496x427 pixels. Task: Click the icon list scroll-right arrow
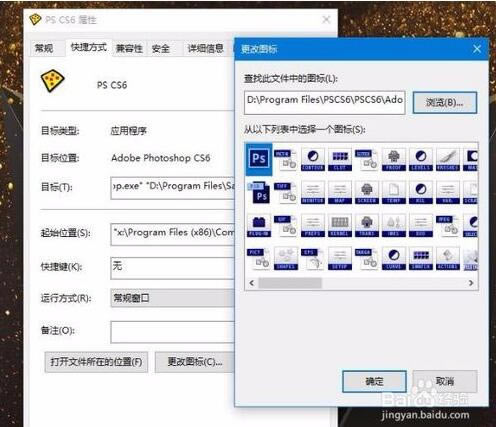coord(471,283)
